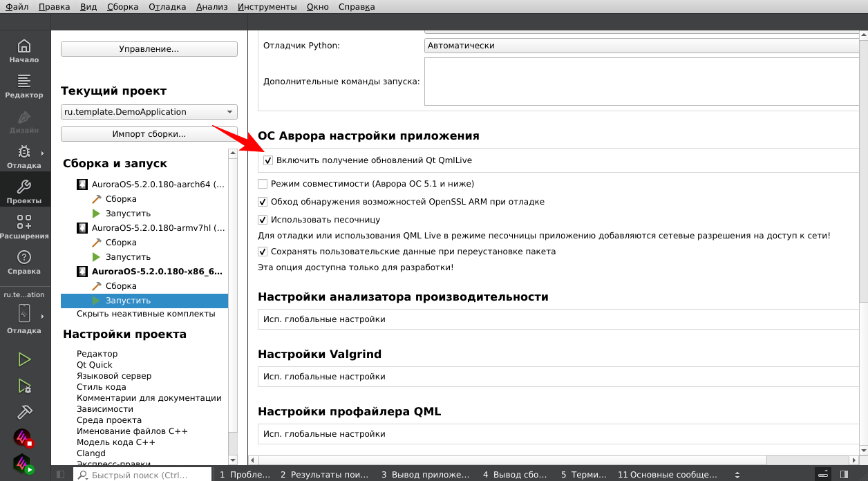The image size is (868, 481).
Task: Start debugging with the run-bug icon
Action: point(24,386)
